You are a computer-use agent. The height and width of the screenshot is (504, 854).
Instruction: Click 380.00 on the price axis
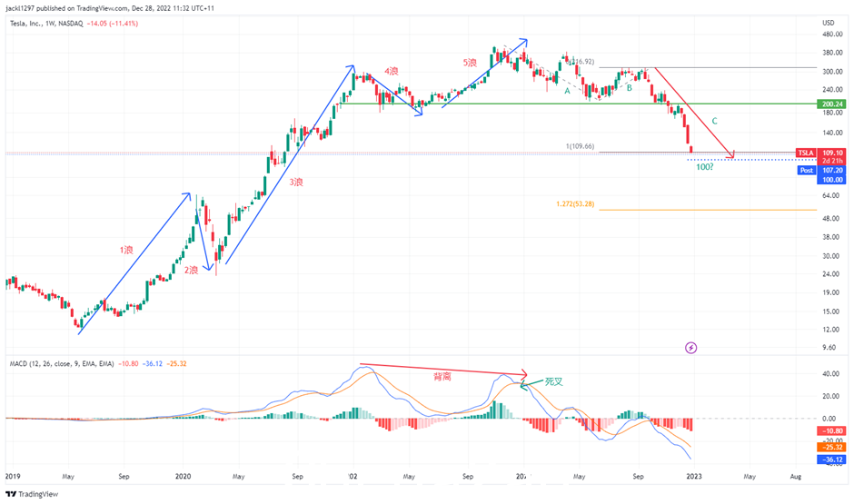pyautogui.click(x=832, y=53)
